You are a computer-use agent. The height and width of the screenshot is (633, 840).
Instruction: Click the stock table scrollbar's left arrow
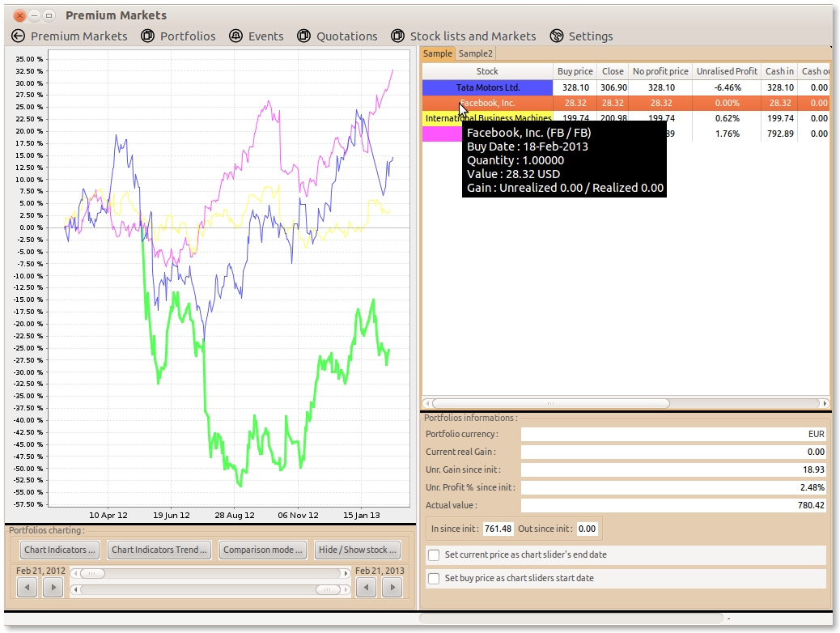427,403
